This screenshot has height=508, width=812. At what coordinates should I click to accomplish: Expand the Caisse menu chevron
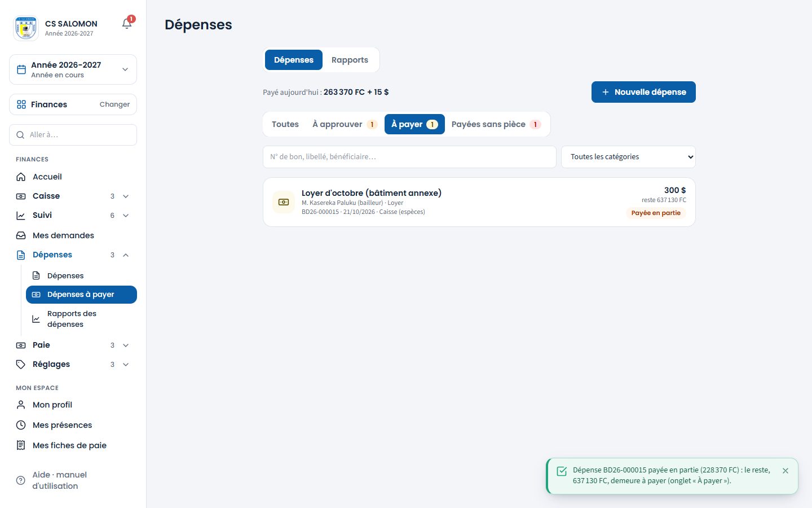click(x=126, y=196)
